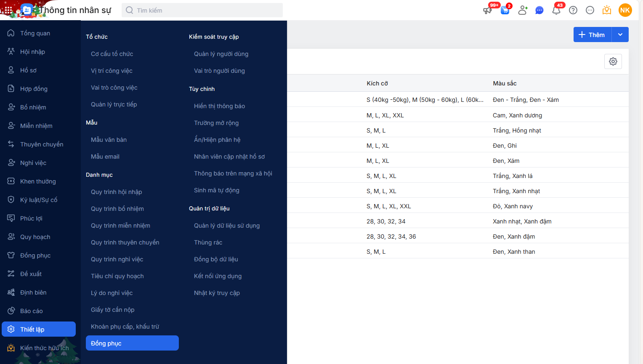The height and width of the screenshot is (364, 643).
Task: Click the Màu sắc column header
Action: click(x=505, y=83)
